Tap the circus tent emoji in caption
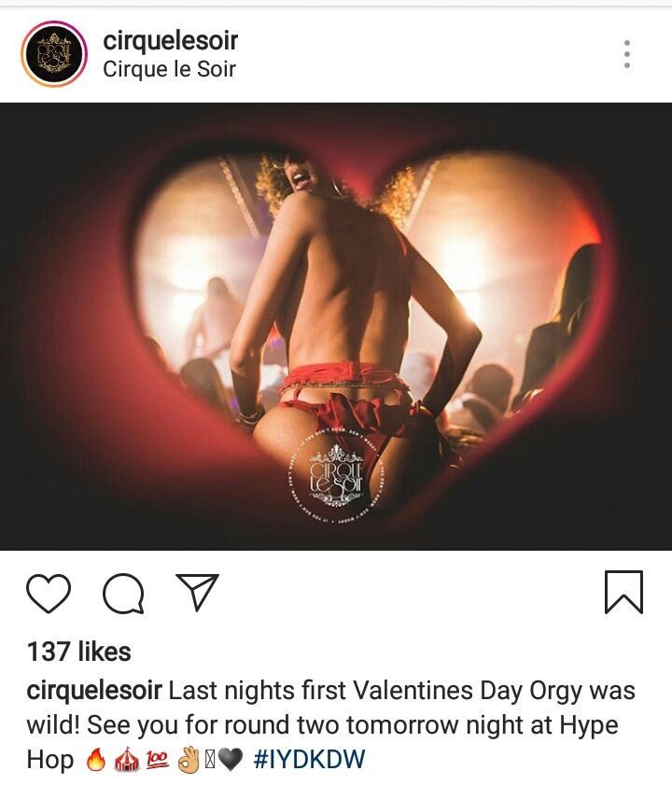Image resolution: width=672 pixels, height=785 pixels. [x=127, y=760]
